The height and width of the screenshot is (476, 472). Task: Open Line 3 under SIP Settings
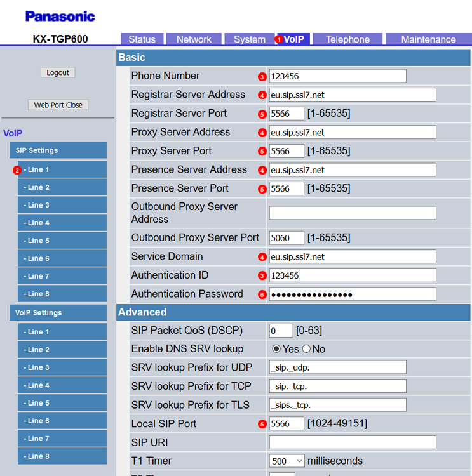click(62, 205)
